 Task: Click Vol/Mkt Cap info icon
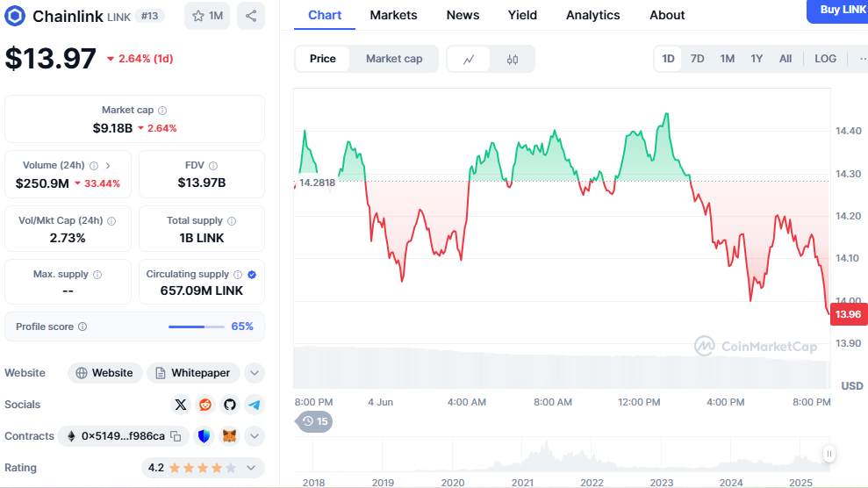[111, 221]
